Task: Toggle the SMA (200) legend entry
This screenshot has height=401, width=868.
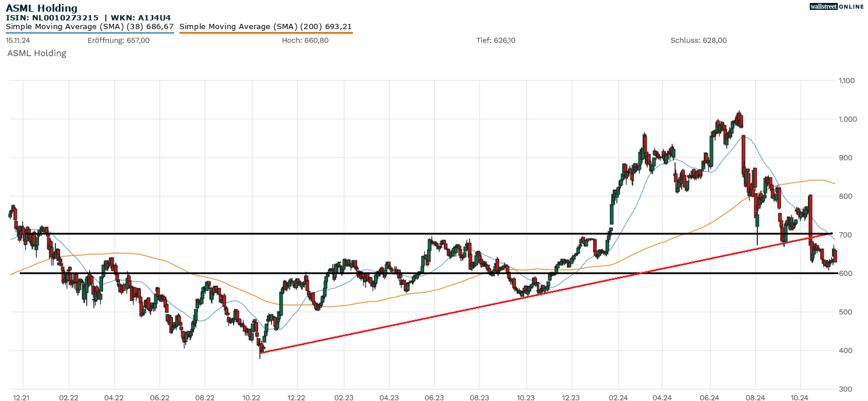Action: pyautogui.click(x=265, y=27)
